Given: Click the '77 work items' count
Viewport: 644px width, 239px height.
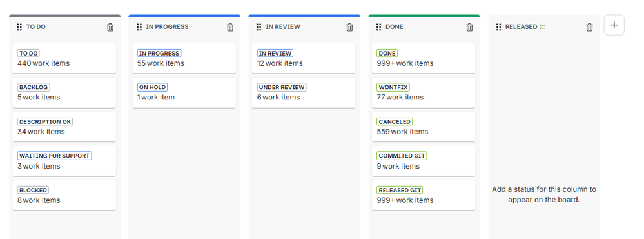Looking at the screenshot, I should click(x=400, y=98).
